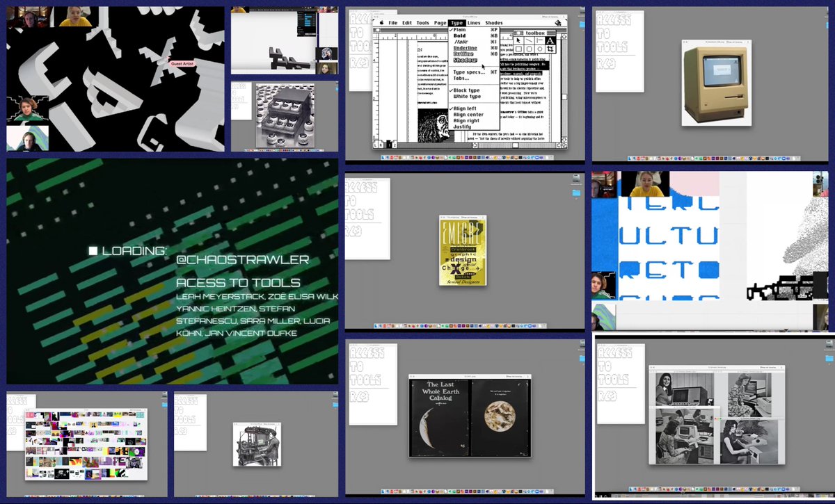Open the Tools menu

[x=422, y=23]
